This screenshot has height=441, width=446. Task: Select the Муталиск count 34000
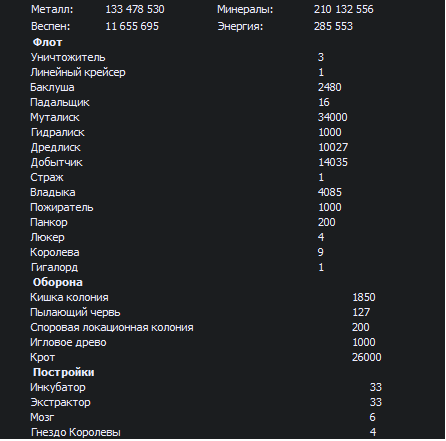tap(333, 117)
